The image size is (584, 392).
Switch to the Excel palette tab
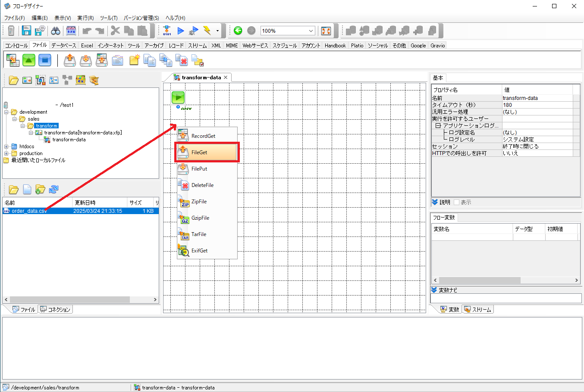click(x=87, y=45)
